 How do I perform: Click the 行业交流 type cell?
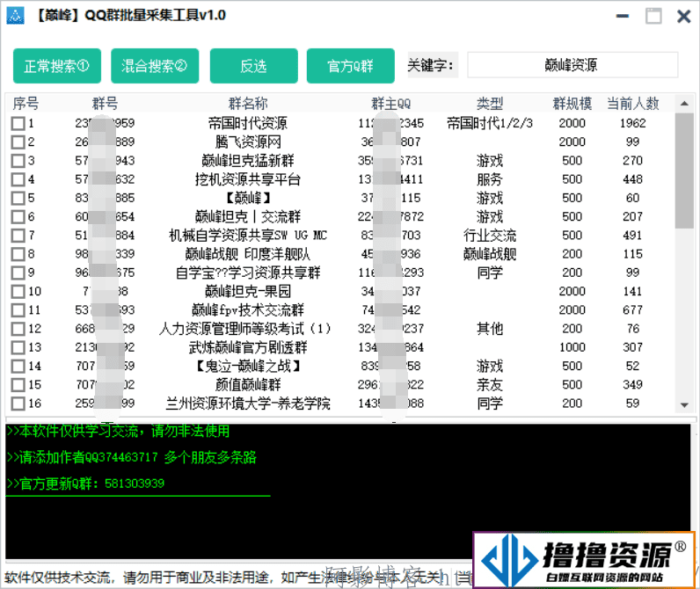pos(490,235)
